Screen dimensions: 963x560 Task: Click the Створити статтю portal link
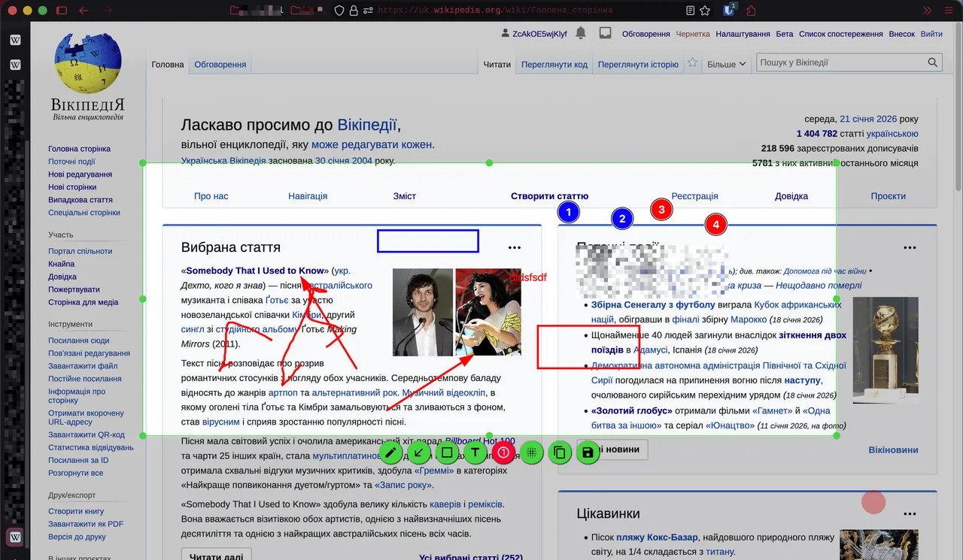click(x=549, y=196)
